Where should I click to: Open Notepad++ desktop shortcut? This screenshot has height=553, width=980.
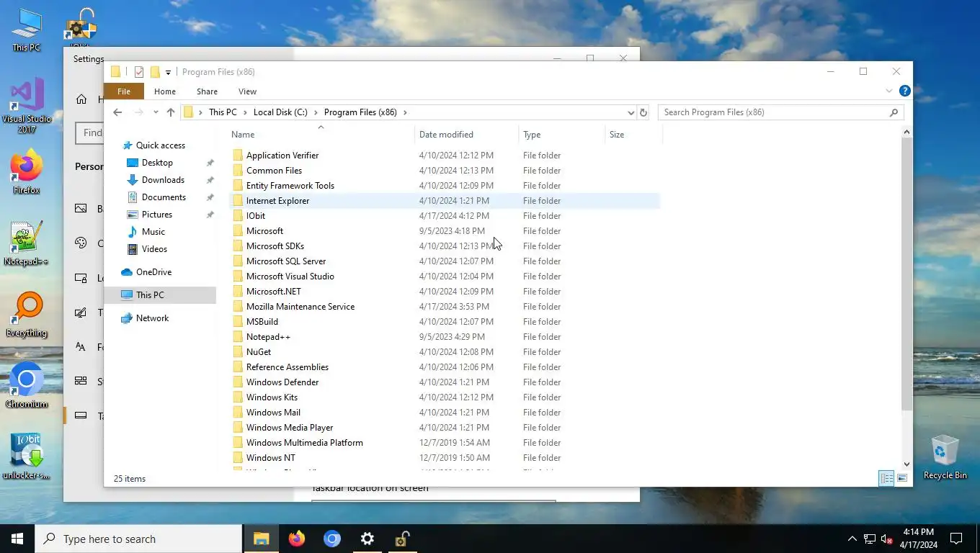27,243
